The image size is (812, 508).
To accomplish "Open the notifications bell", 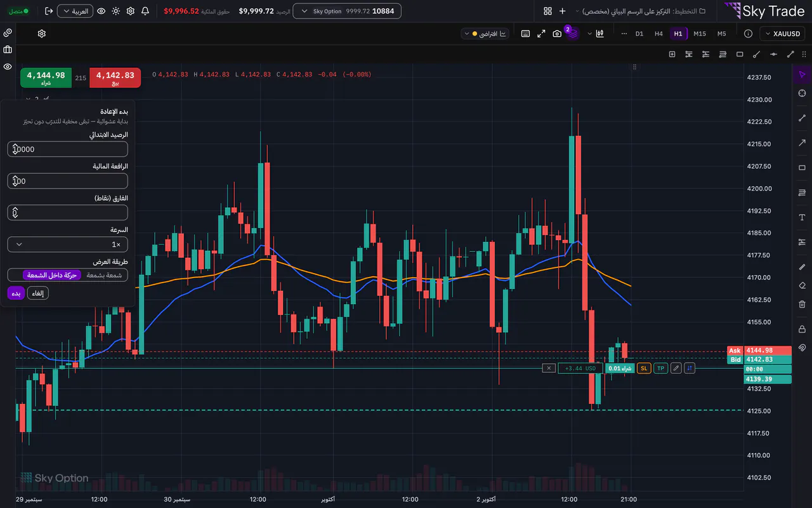I will 145,11.
